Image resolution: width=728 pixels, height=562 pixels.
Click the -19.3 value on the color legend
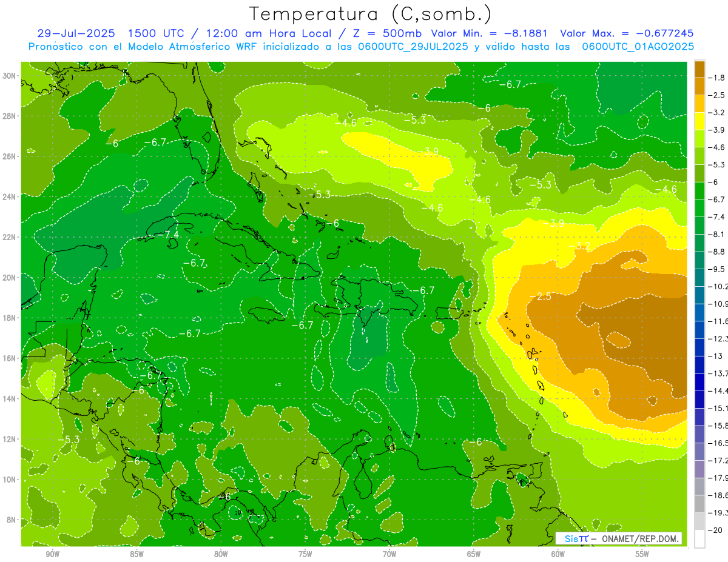tap(718, 513)
